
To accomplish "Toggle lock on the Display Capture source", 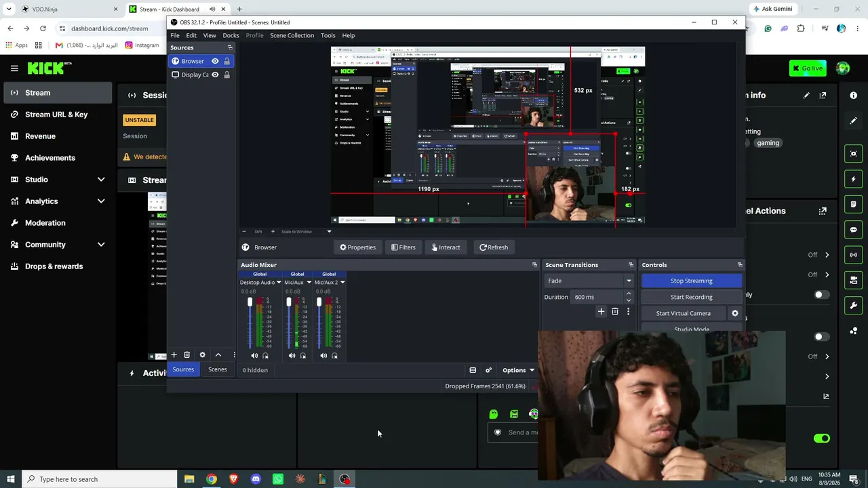I will point(226,75).
